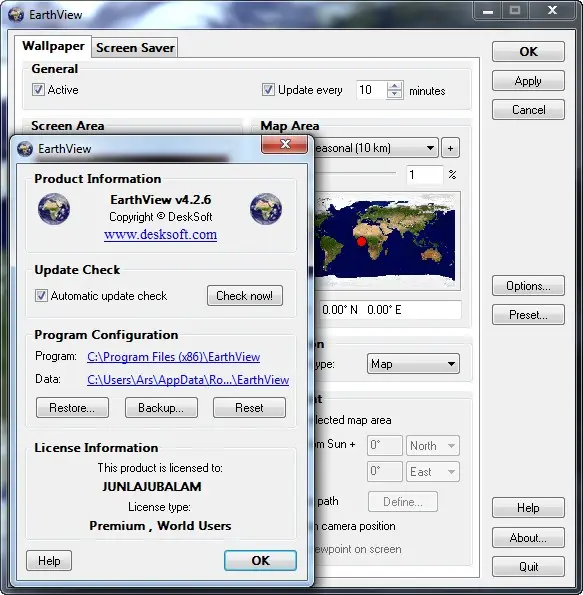The width and height of the screenshot is (583, 595).
Task: Increase update minutes with the spinner up arrow
Action: (395, 86)
